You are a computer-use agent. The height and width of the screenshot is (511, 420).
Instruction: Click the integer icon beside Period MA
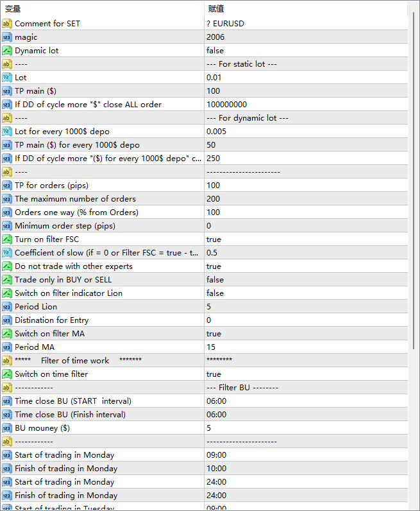pos(7,347)
